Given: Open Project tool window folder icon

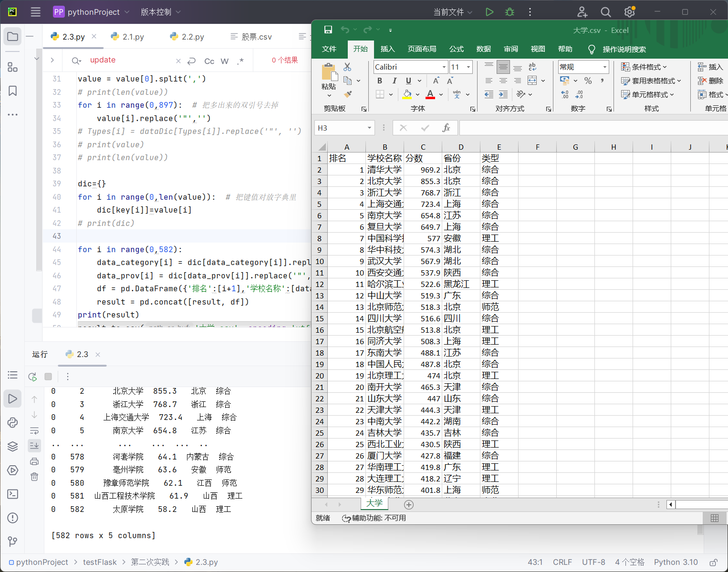Looking at the screenshot, I should point(13,37).
